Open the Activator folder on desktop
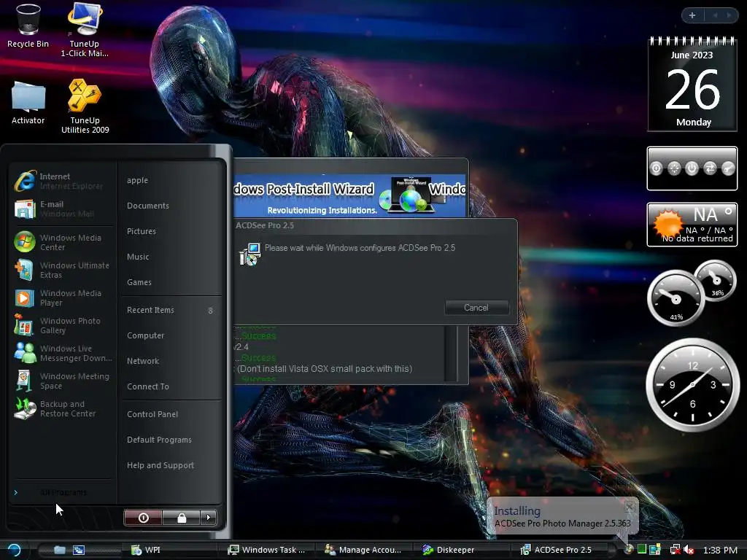Image resolution: width=747 pixels, height=560 pixels. 28,102
